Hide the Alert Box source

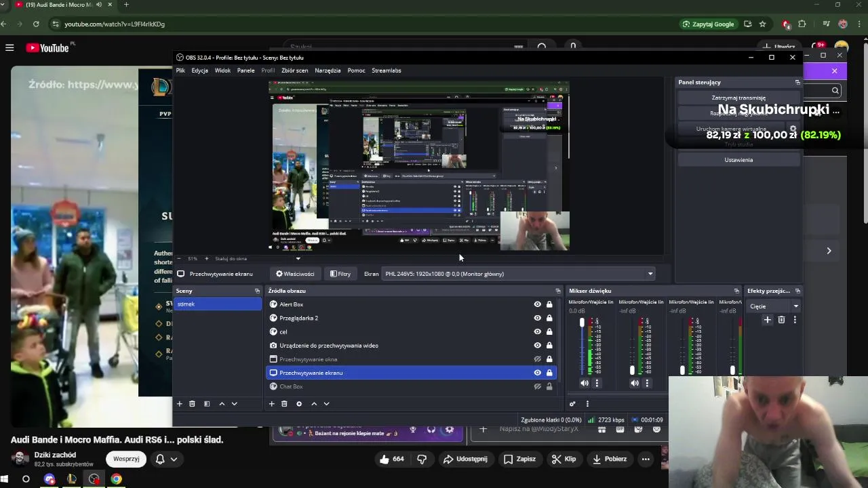(x=538, y=304)
